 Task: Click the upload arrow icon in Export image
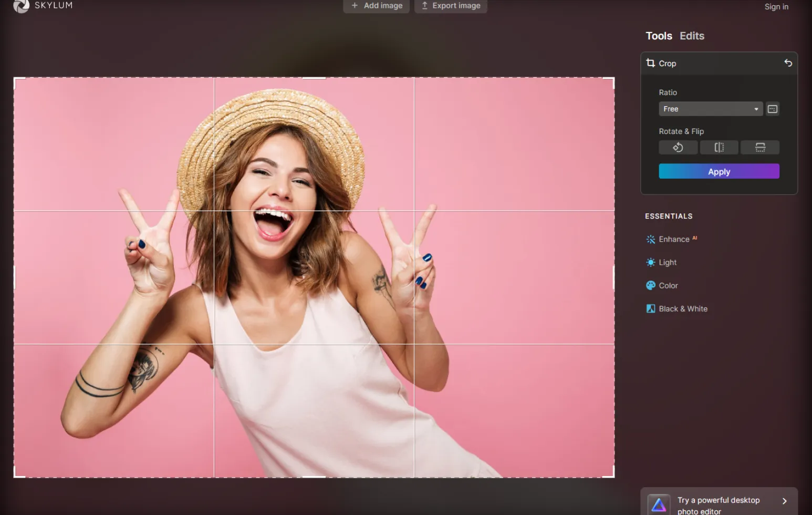[x=425, y=5]
